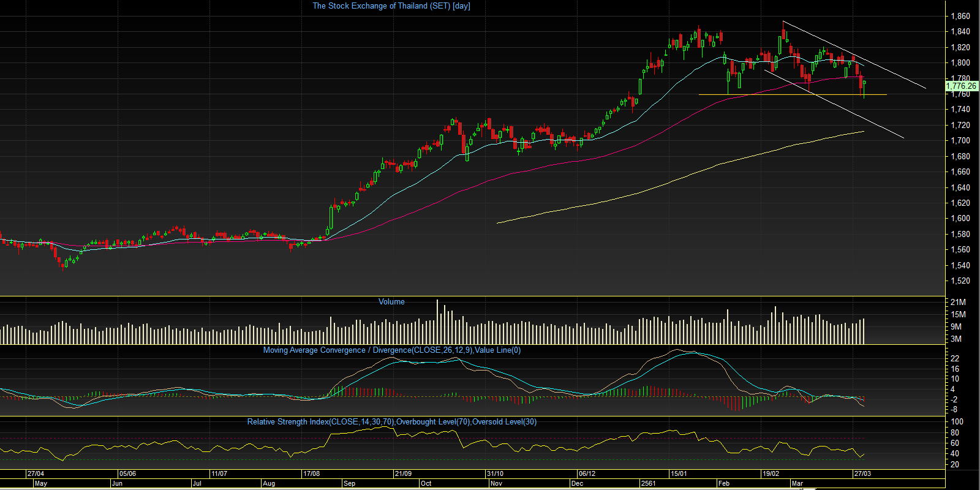Click the 27/04 date label
980x490 pixels.
[36, 474]
